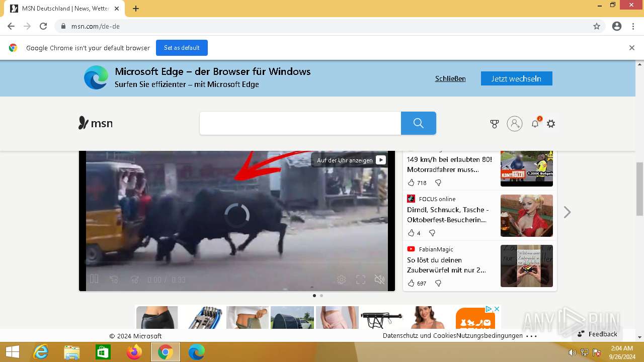This screenshot has width=644, height=362.
Task: Select the first carousel page dot
Action: tap(314, 296)
